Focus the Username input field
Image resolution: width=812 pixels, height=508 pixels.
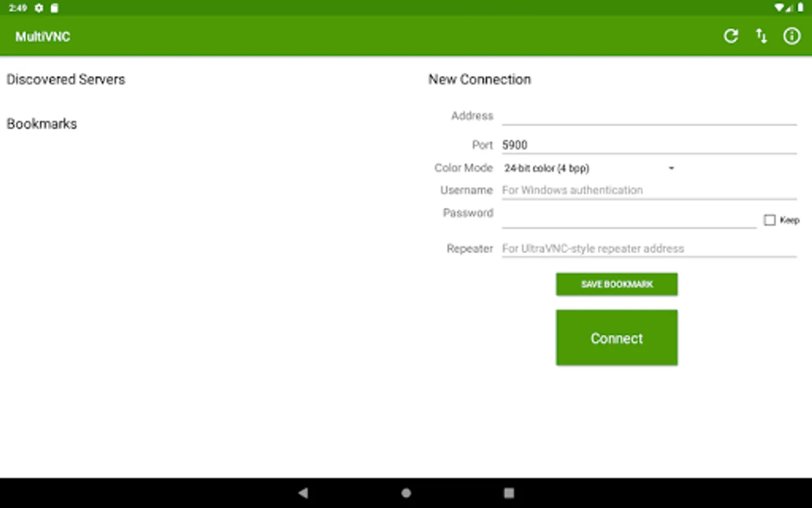coord(649,190)
